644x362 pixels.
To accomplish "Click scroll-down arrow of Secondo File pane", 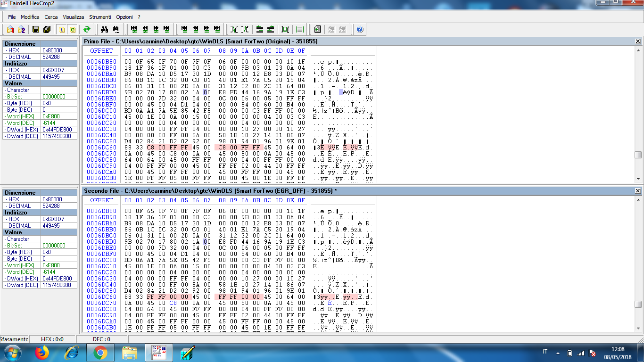I will coord(638,328).
